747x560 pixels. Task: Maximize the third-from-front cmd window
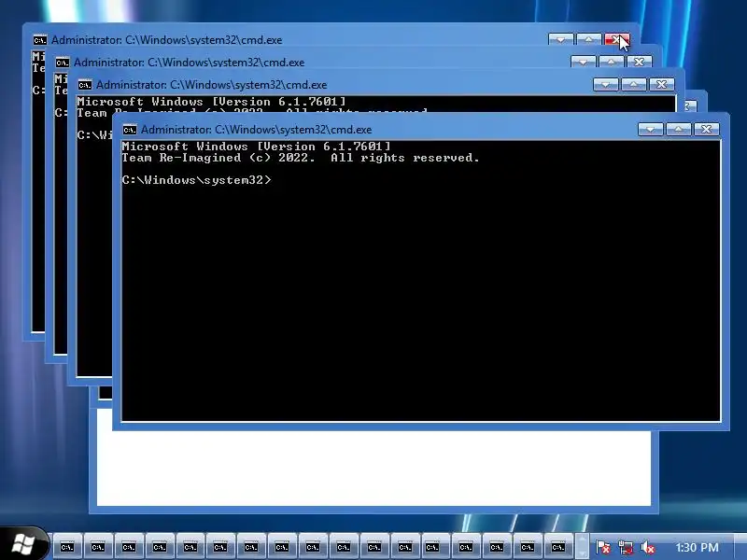tap(612, 62)
